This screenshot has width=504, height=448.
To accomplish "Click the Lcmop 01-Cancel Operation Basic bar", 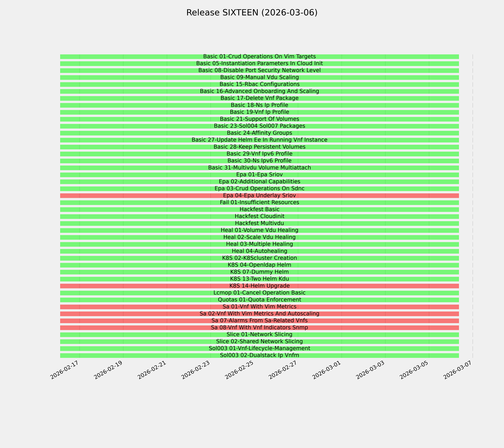I will (259, 293).
